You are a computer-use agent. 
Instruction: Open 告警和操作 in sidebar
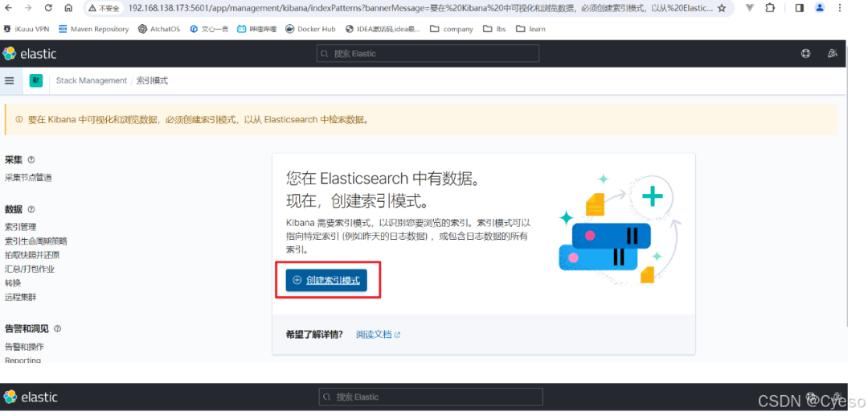point(24,347)
